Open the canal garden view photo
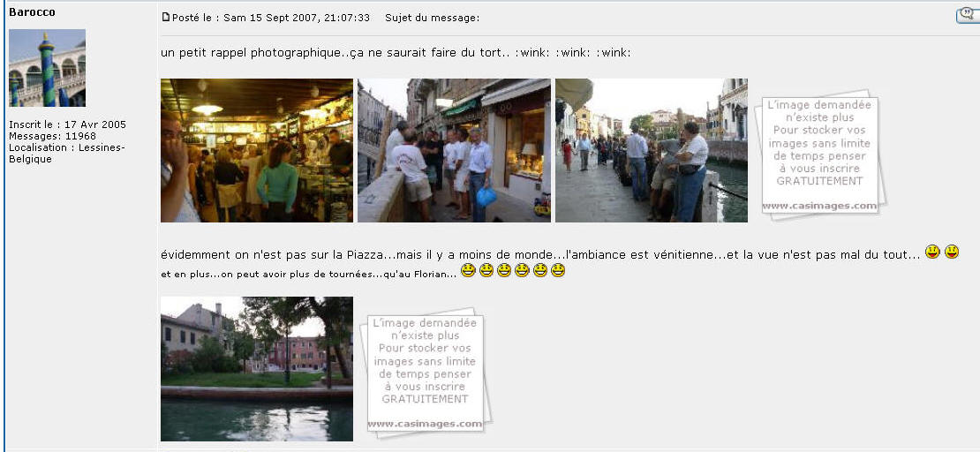Screen dimensions: 980x452 click(257, 369)
